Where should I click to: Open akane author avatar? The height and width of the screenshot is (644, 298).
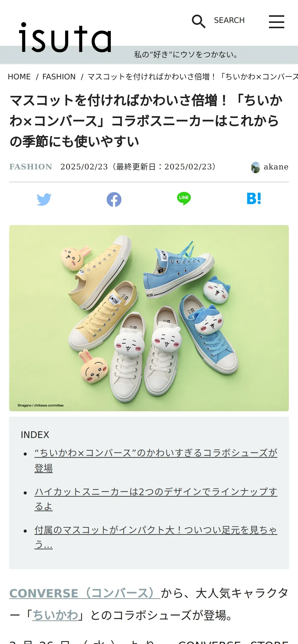255,167
